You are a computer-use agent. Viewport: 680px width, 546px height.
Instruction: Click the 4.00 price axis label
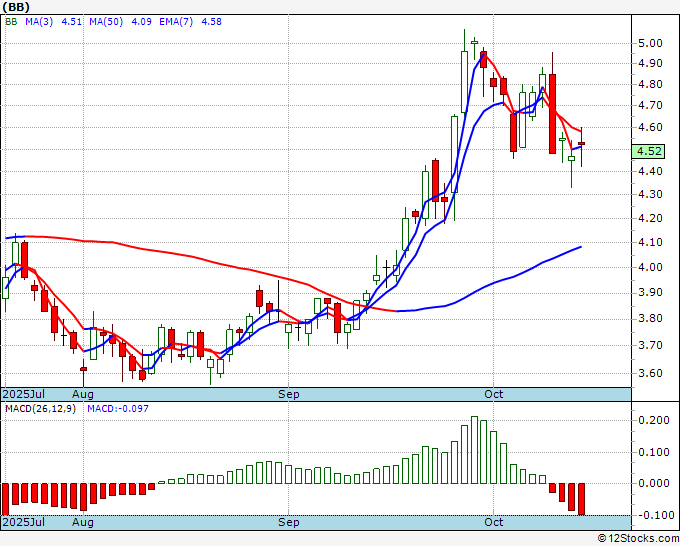pyautogui.click(x=650, y=267)
